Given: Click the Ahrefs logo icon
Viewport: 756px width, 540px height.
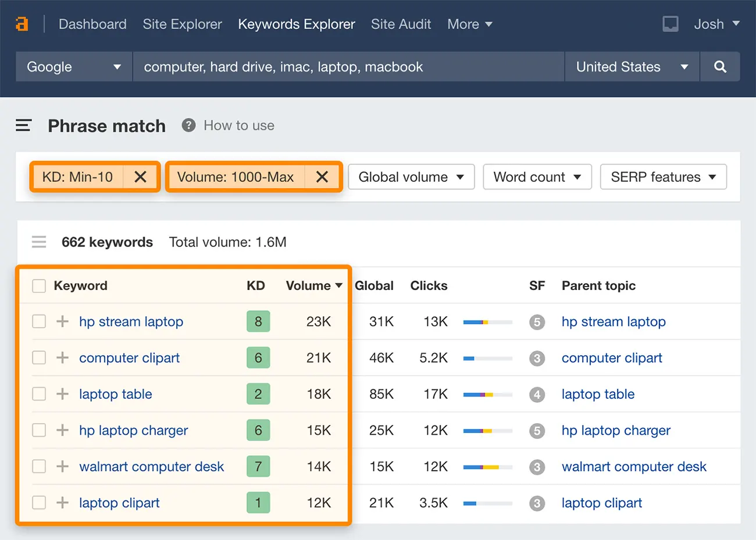Looking at the screenshot, I should pyautogui.click(x=22, y=24).
